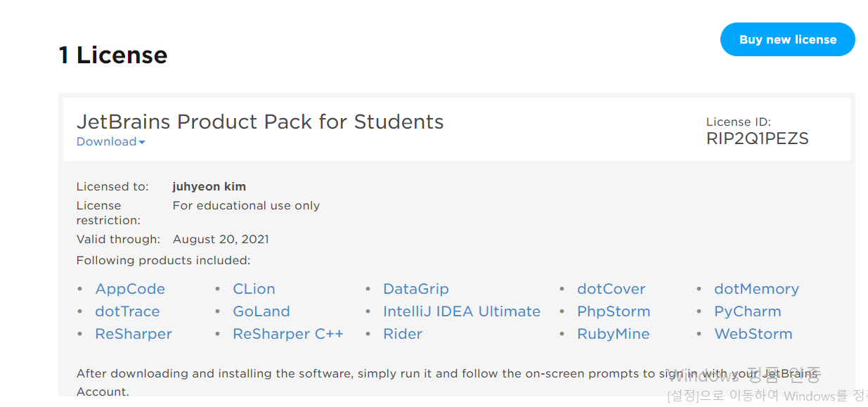This screenshot has width=868, height=407.
Task: Open the dotTrace product link
Action: [127, 311]
